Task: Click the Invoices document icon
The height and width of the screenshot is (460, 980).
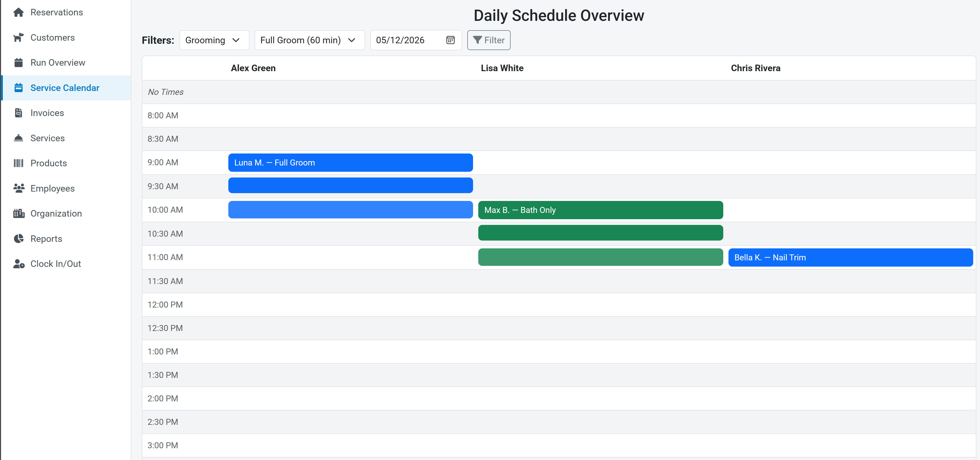Action: click(18, 113)
